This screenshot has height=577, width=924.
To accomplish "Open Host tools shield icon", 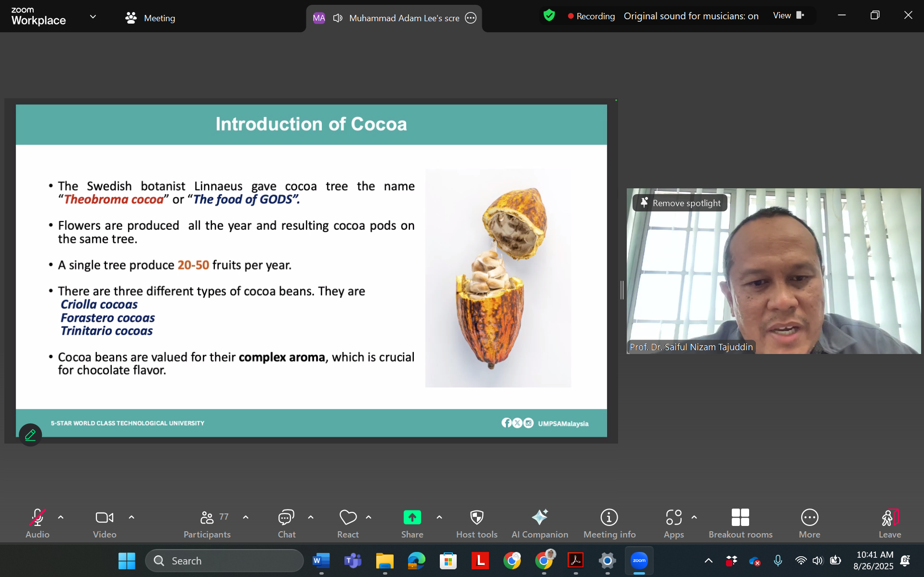I will [476, 523].
